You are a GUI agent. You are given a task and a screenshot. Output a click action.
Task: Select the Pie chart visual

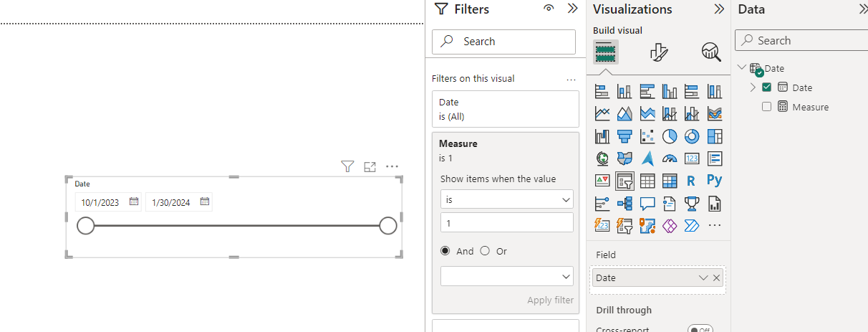coord(670,136)
